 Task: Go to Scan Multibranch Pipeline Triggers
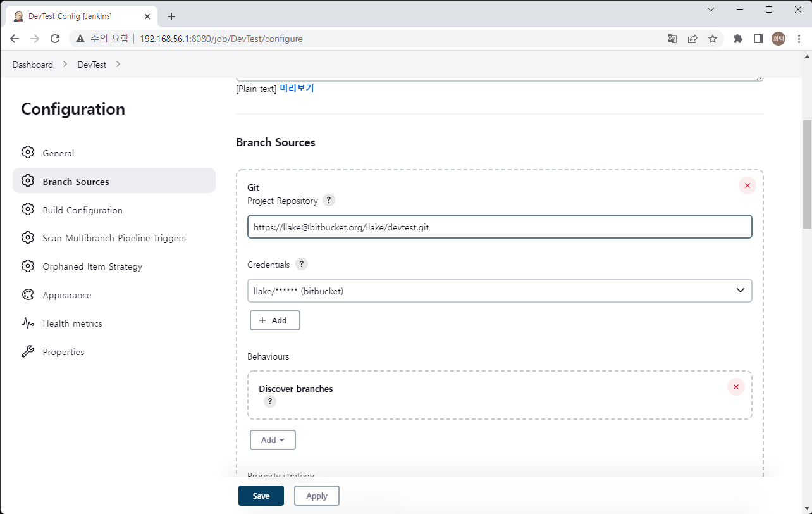pyautogui.click(x=114, y=238)
